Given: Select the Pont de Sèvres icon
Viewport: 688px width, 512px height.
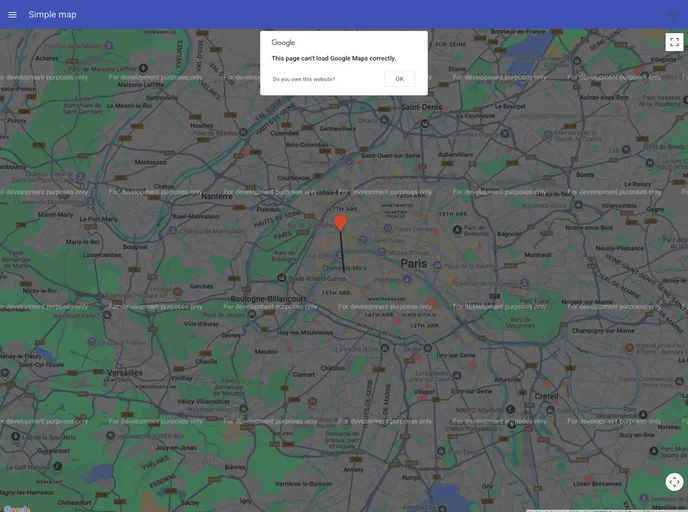Looking at the screenshot, I should pos(251,314).
